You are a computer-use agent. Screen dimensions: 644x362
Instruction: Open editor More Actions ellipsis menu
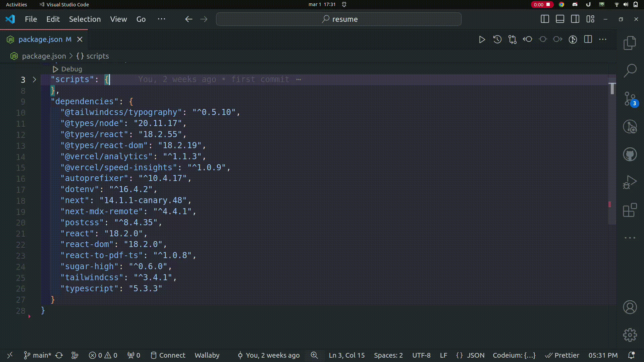(603, 40)
